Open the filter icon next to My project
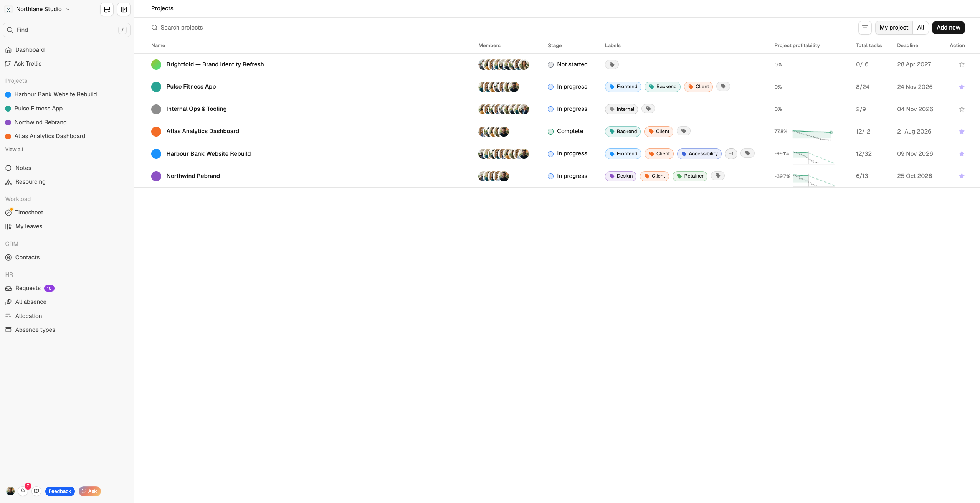This screenshot has height=503, width=980. point(865,28)
